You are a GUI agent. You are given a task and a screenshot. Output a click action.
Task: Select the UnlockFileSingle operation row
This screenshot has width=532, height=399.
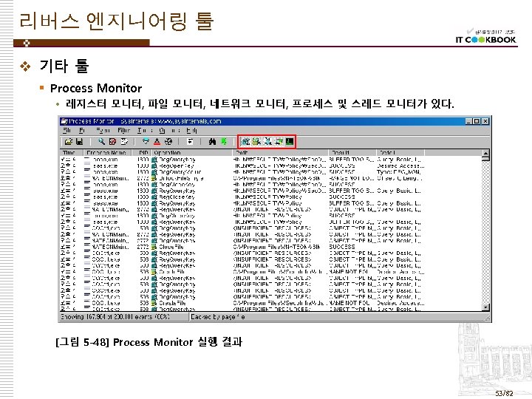point(242,178)
